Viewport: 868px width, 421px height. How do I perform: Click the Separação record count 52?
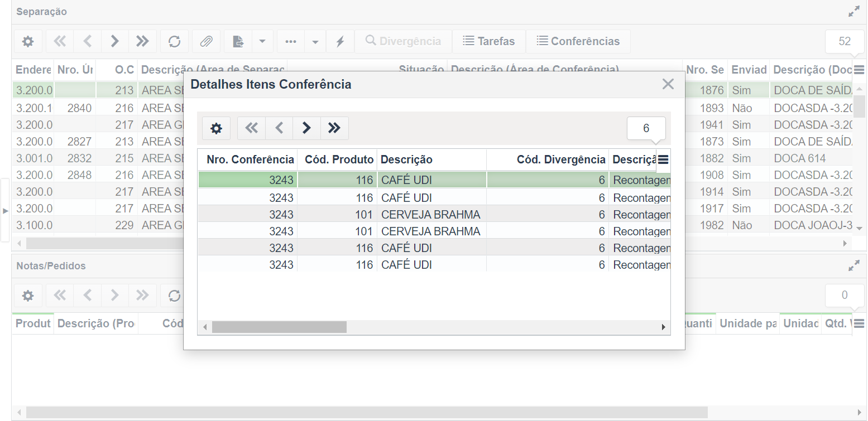coord(845,41)
